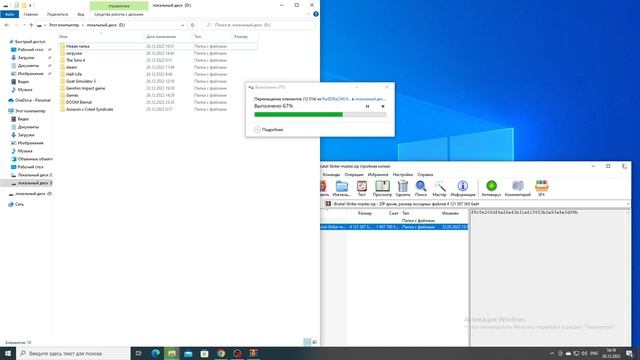Expand Подробнее details in transfer dialog
640x360 pixels.
pos(269,129)
